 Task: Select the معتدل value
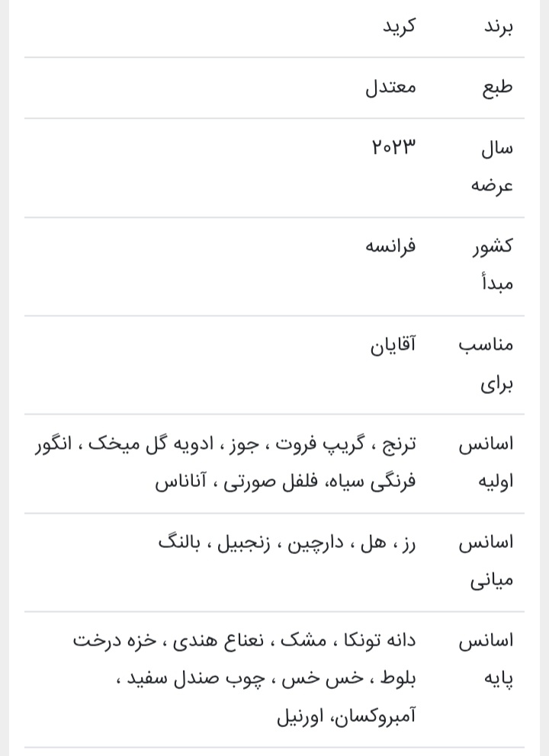pyautogui.click(x=390, y=87)
